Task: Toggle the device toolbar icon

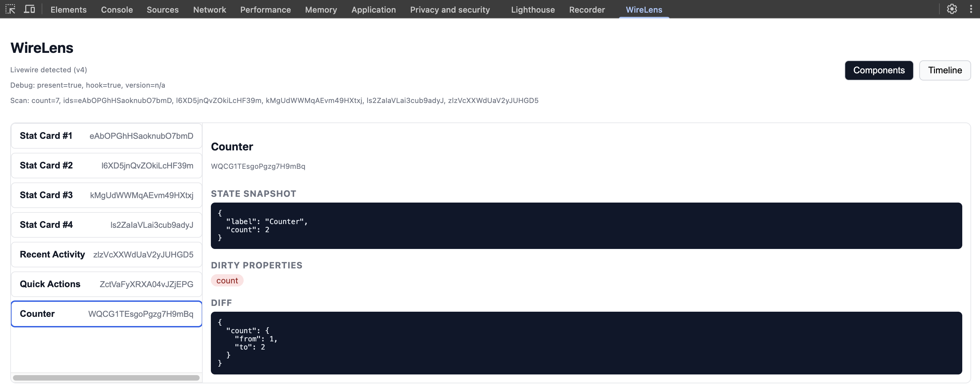Action: (29, 9)
